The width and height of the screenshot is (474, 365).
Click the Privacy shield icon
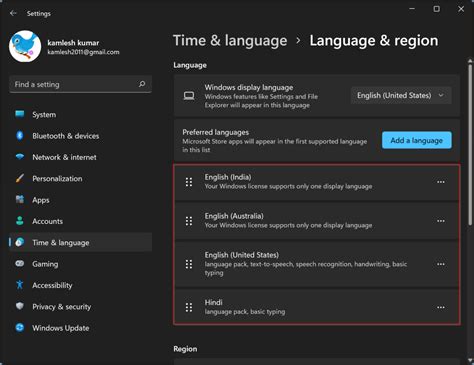(20, 306)
